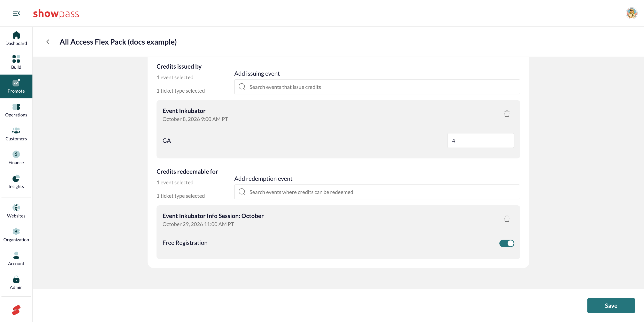Viewport: 644px width, 322px height.
Task: Focus the Search events that issue credits field
Action: [377, 87]
